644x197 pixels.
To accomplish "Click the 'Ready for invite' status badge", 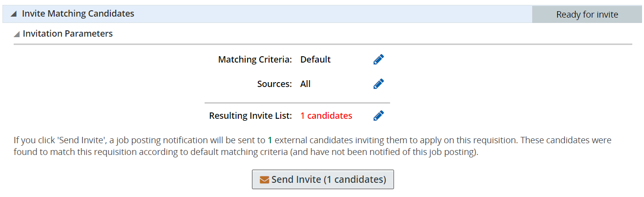I will (x=587, y=15).
